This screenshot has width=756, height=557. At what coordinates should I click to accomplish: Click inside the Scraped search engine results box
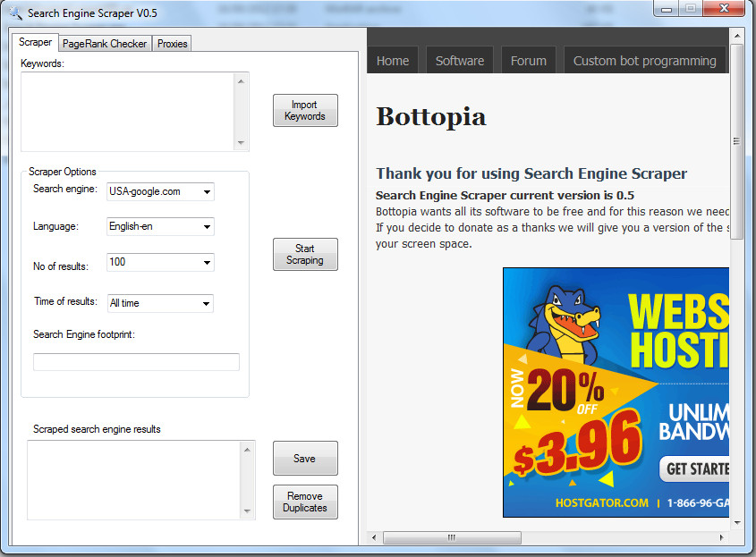[133, 480]
